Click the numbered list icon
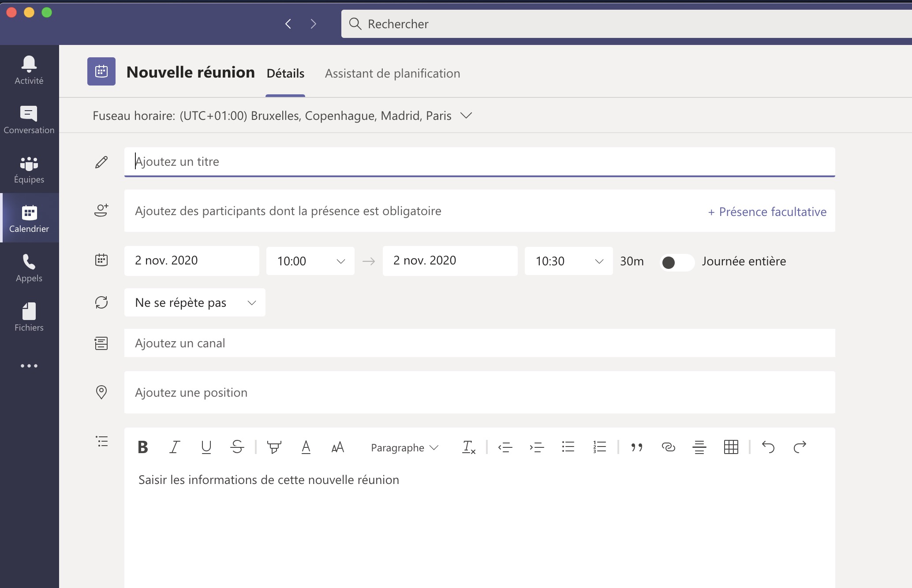 (x=599, y=447)
